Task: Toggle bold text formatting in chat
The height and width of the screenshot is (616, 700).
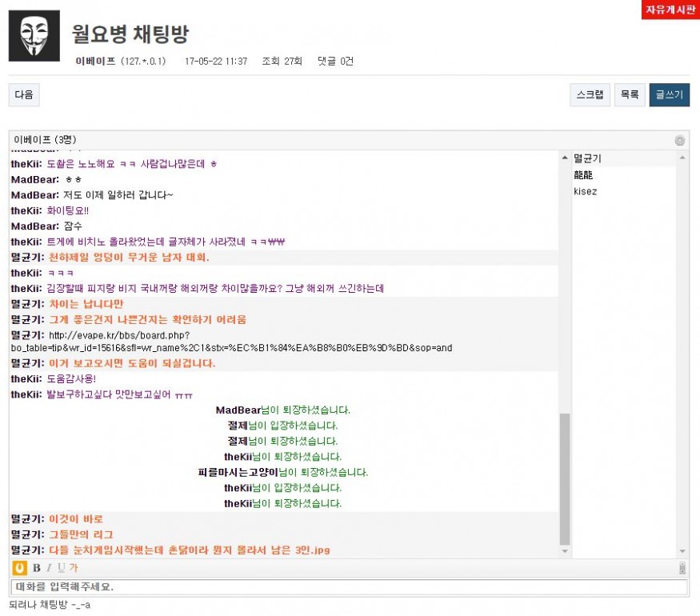Action: (36, 568)
